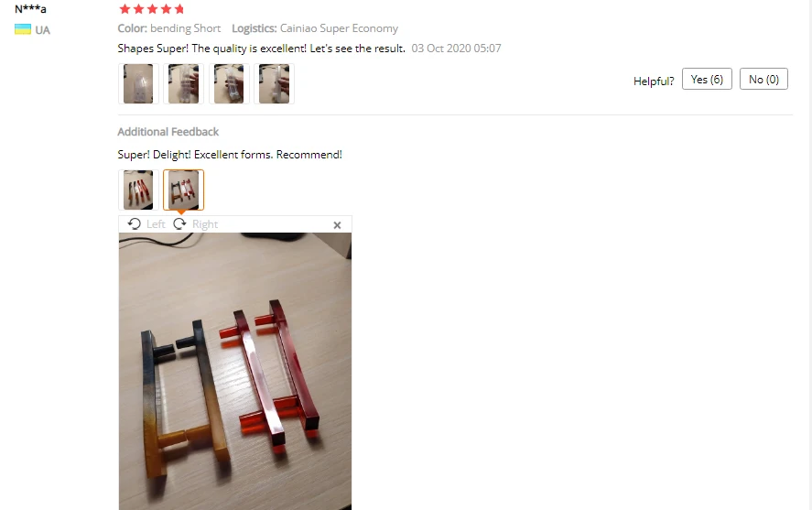Click the Right rotate label
812x510 pixels.
point(205,224)
